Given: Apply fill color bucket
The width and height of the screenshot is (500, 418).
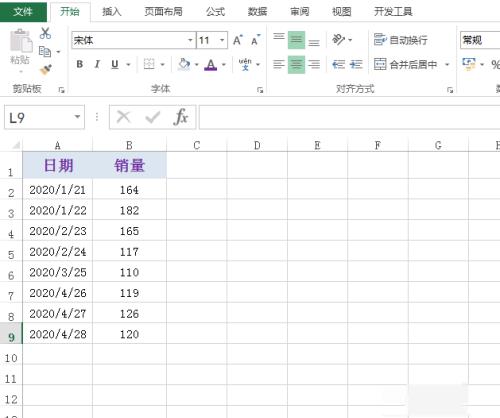Looking at the screenshot, I should pyautogui.click(x=184, y=64).
